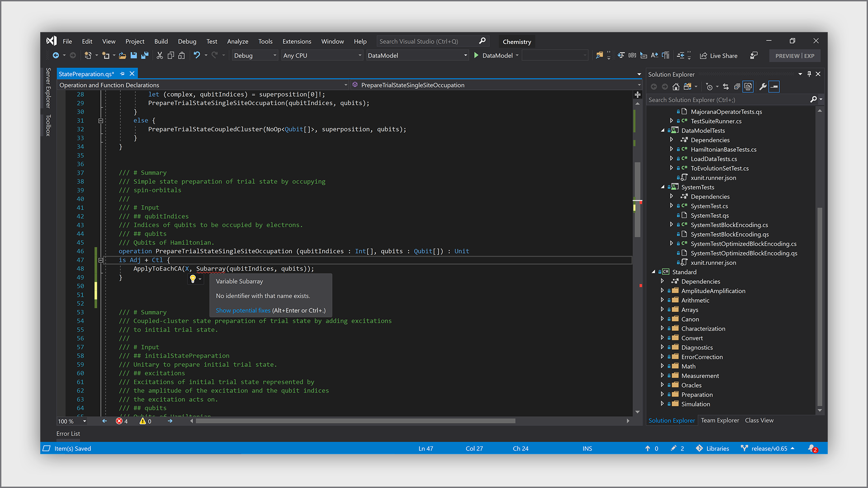The width and height of the screenshot is (868, 488).
Task: Click Sync with Active Document in Solution Explorer
Action: click(726, 86)
